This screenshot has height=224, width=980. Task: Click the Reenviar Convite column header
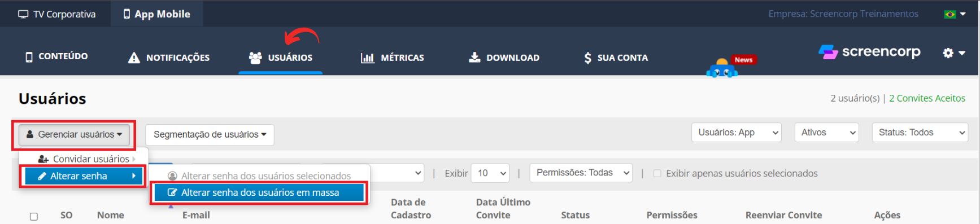tap(783, 215)
